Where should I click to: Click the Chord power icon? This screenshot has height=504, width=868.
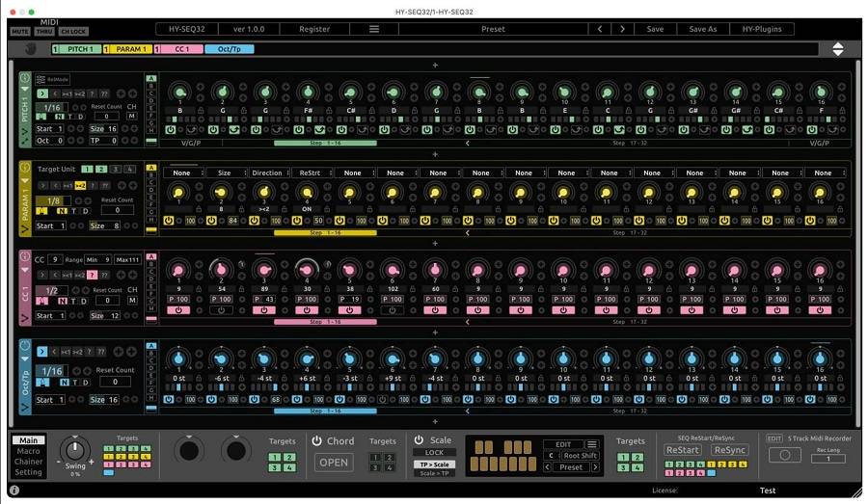316,440
